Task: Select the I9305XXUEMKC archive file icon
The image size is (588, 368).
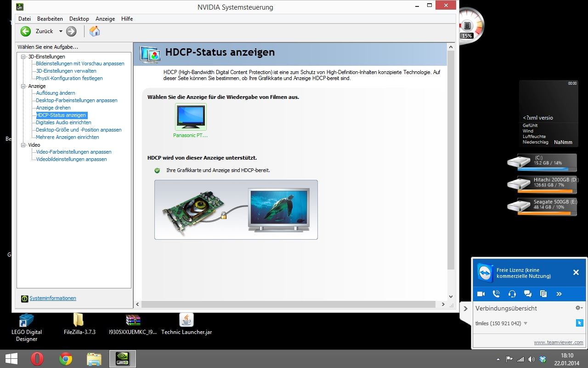Action: 133,320
